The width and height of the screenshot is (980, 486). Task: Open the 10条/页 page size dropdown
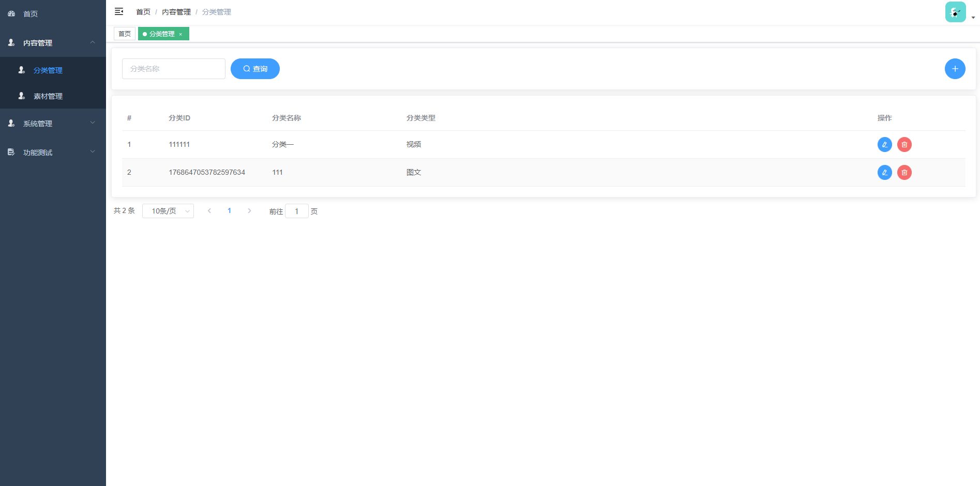tap(168, 211)
